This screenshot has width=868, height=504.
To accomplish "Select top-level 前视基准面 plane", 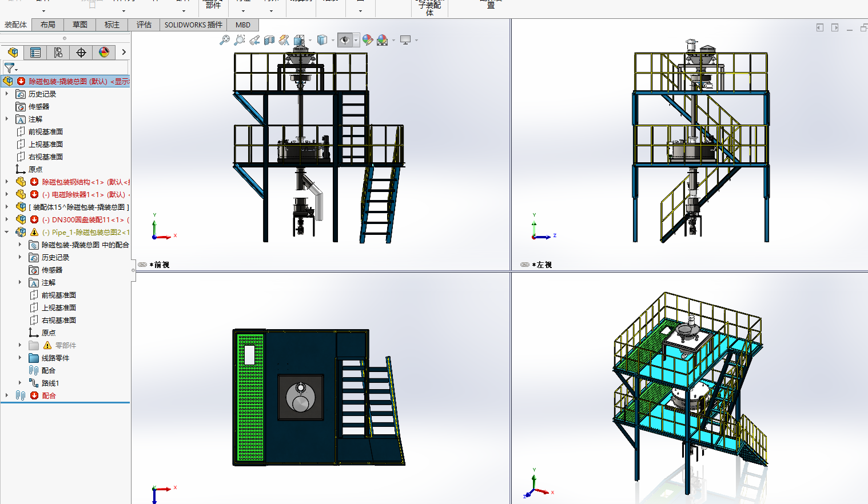I will click(46, 131).
